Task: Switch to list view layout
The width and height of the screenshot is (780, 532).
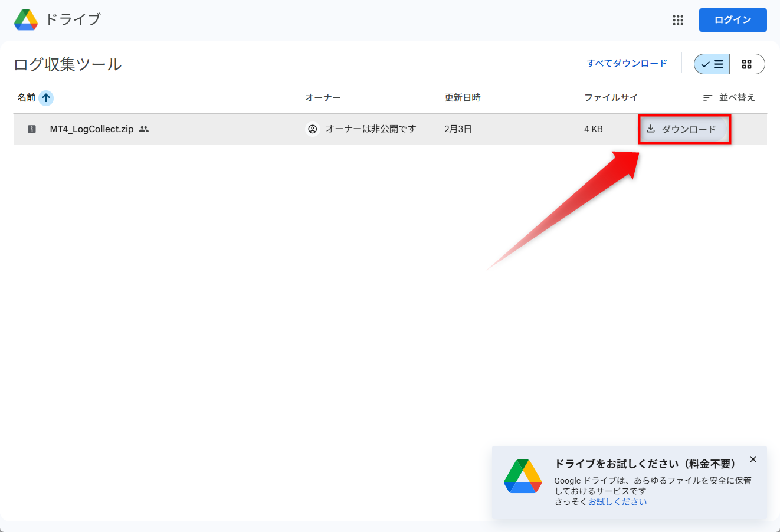Action: coord(712,64)
